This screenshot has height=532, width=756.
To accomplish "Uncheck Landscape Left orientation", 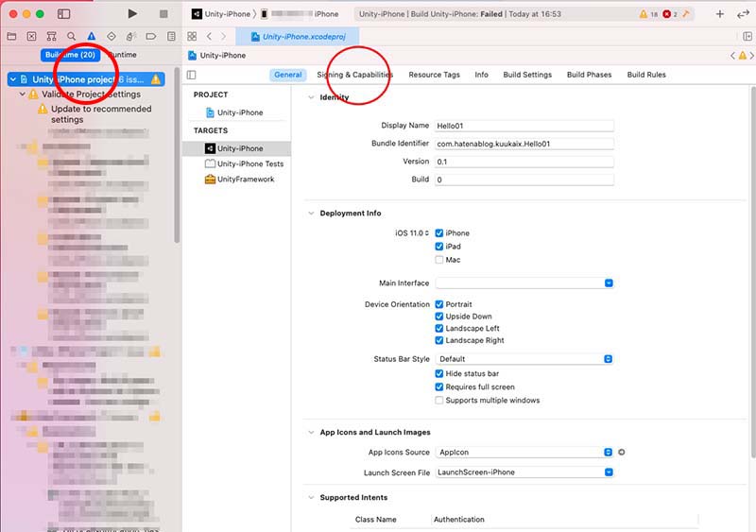I will [x=438, y=329].
